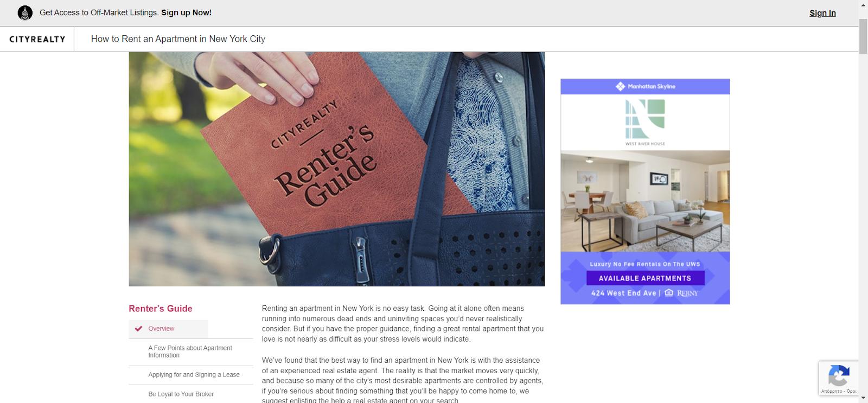Click the apartment living room ad photo
The width and height of the screenshot is (868, 403).
point(645,201)
